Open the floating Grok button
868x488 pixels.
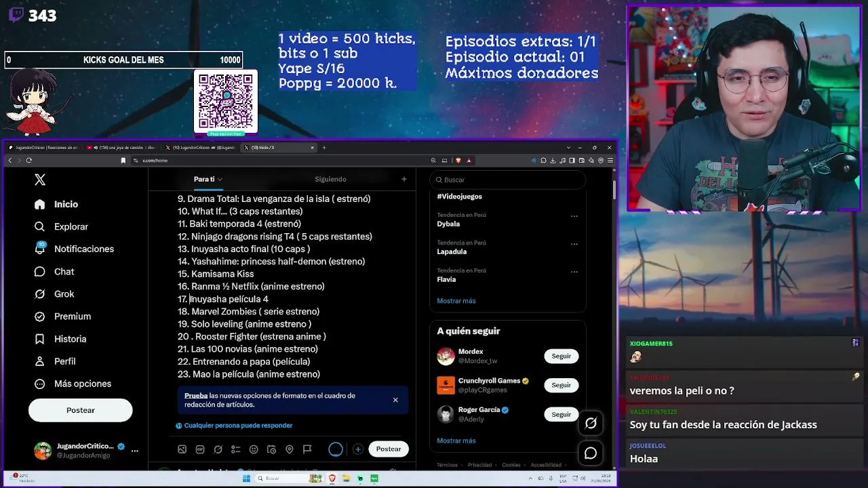[x=591, y=424]
